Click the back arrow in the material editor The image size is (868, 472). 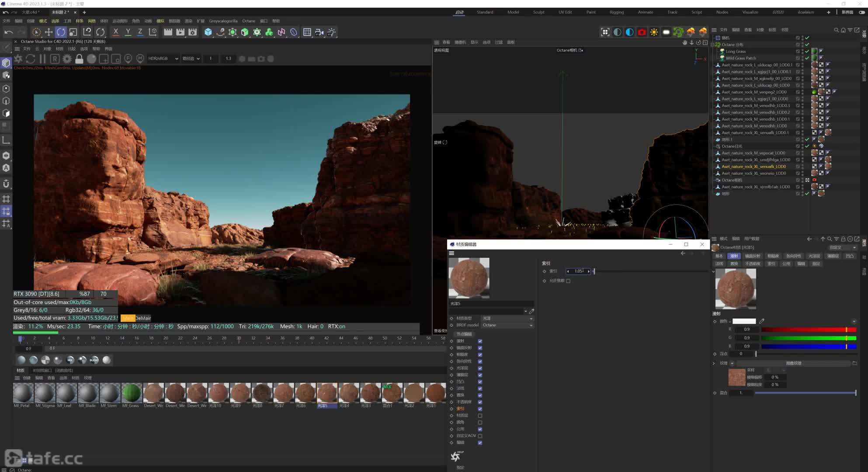pos(683,253)
